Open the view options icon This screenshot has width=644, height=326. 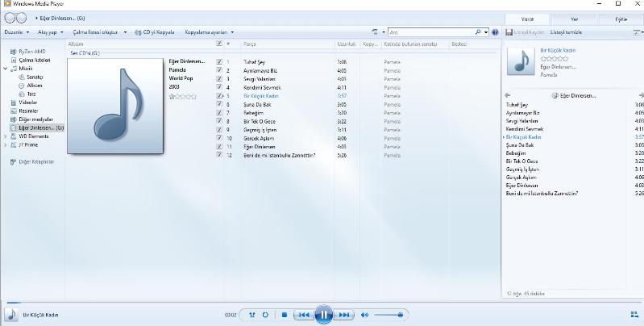[x=375, y=32]
